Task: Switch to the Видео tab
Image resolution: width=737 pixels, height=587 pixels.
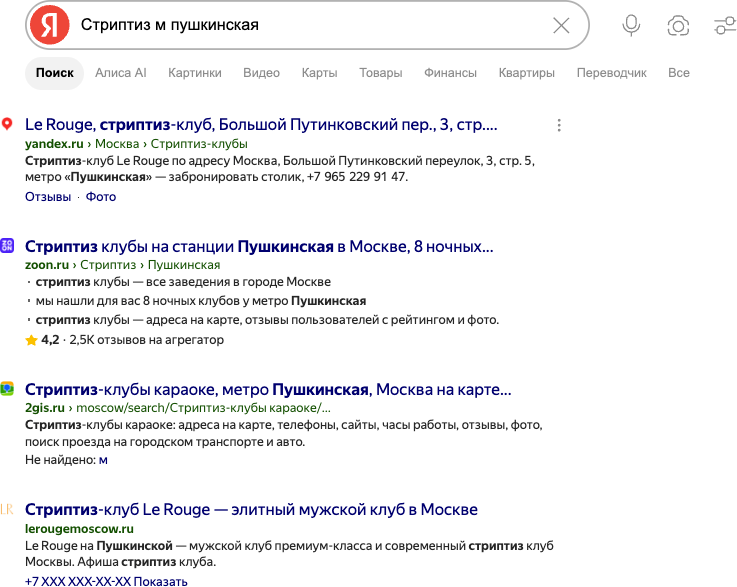Action: (261, 73)
